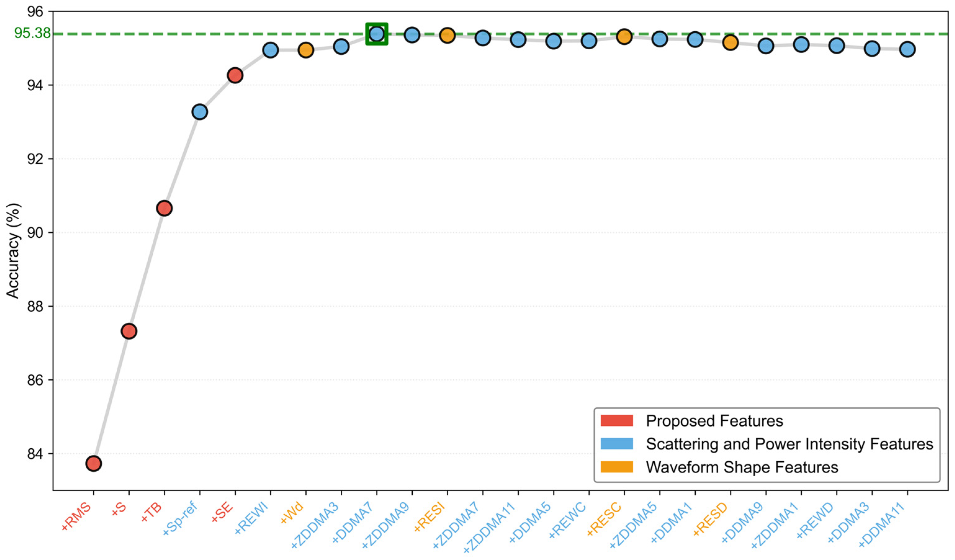Click the +RESD x-axis label
Image resolution: width=955 pixels, height=560 pixels.
point(711,519)
